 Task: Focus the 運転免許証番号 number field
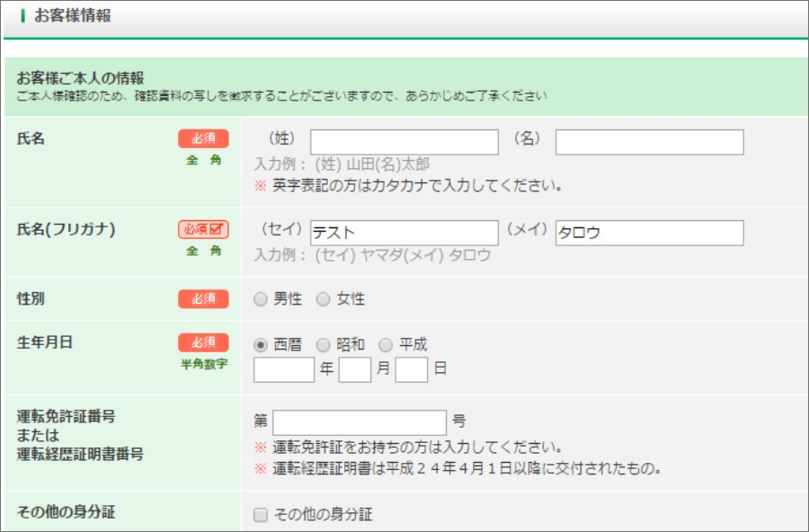click(x=360, y=422)
